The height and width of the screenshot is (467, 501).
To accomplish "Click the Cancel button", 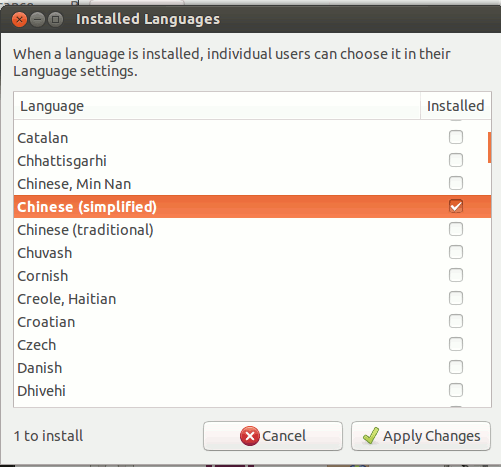I will (273, 436).
